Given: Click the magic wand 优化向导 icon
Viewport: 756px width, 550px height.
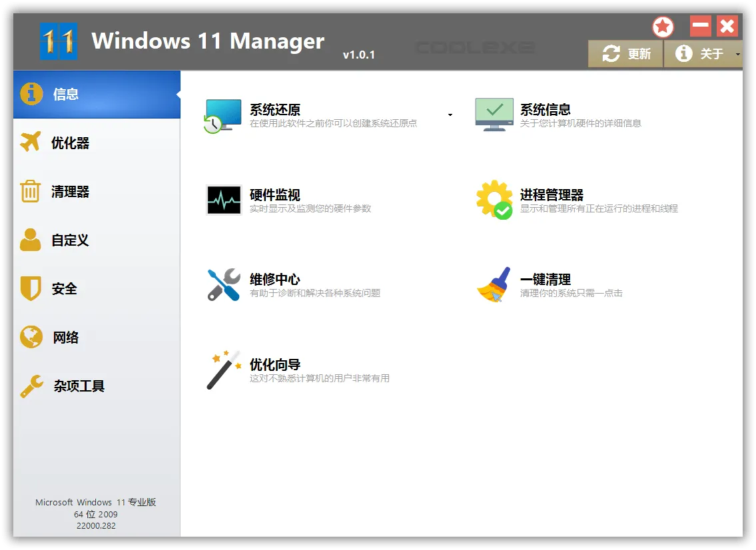Looking at the screenshot, I should click(x=224, y=370).
